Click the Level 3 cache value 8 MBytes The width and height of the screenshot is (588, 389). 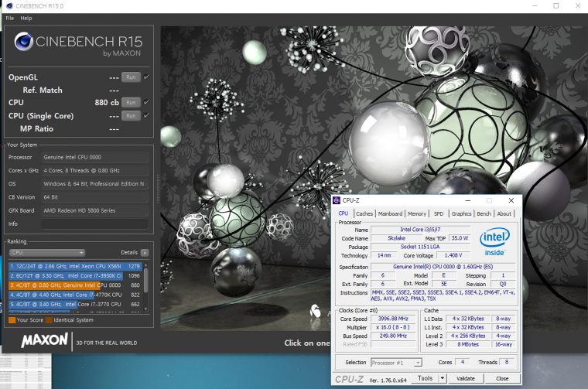[x=468, y=344]
